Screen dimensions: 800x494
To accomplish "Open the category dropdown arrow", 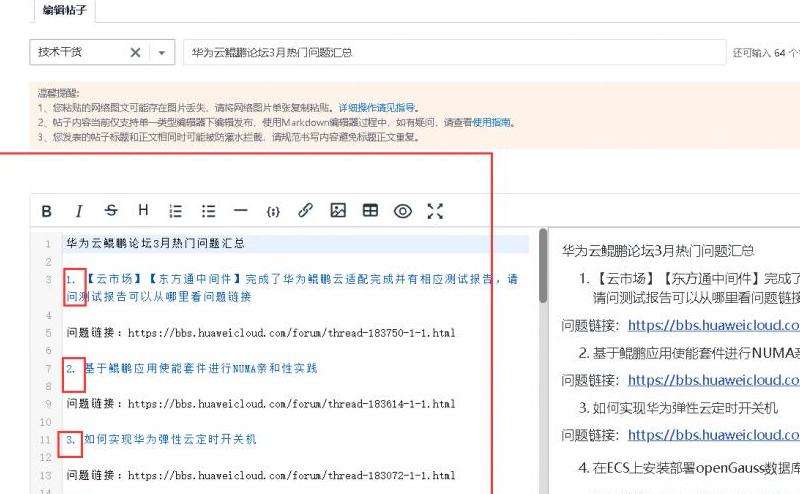I will click(x=162, y=53).
